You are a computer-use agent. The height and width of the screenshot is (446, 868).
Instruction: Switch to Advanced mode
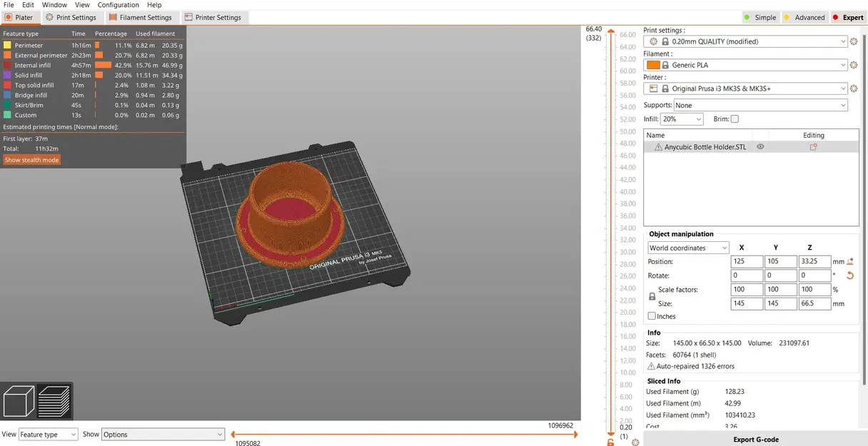pyautogui.click(x=804, y=17)
